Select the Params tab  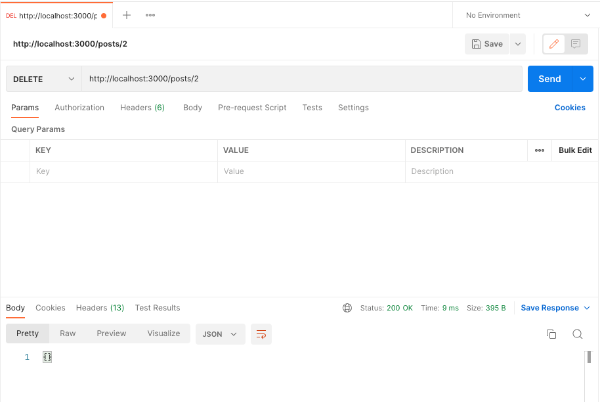click(x=25, y=107)
